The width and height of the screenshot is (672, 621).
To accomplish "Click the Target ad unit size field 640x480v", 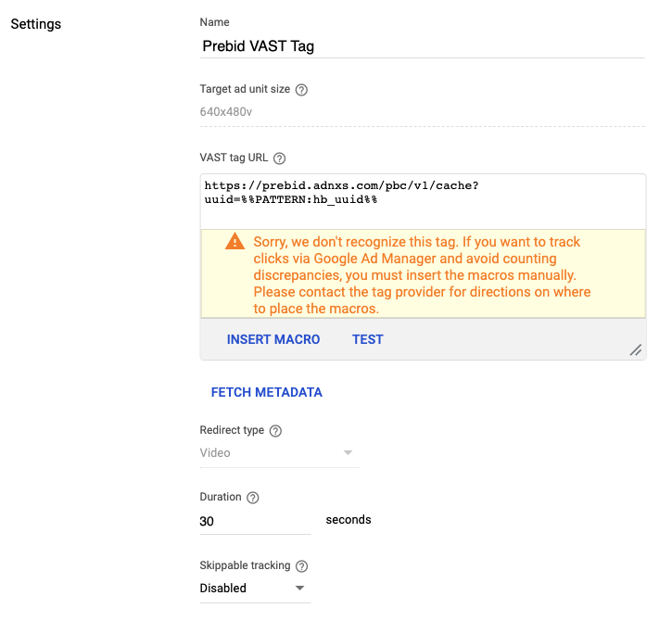I will tap(422, 112).
